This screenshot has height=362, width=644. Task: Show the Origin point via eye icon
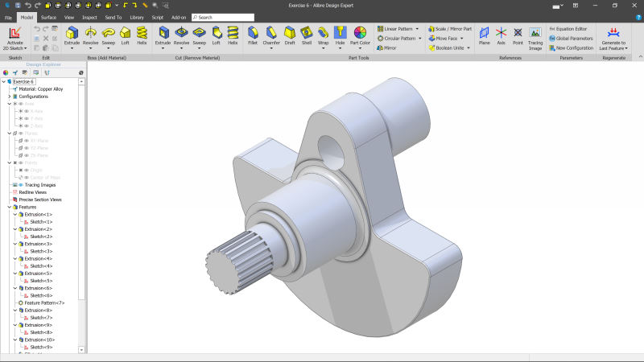point(26,170)
